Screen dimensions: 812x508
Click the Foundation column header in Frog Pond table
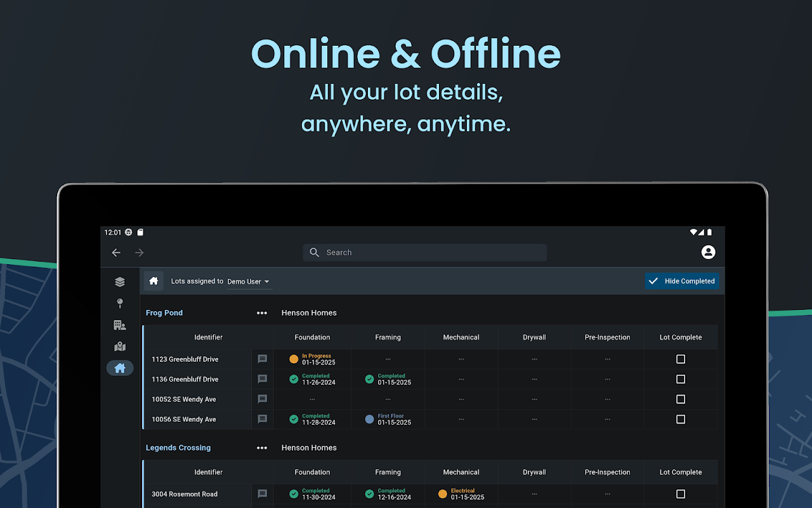tap(312, 337)
